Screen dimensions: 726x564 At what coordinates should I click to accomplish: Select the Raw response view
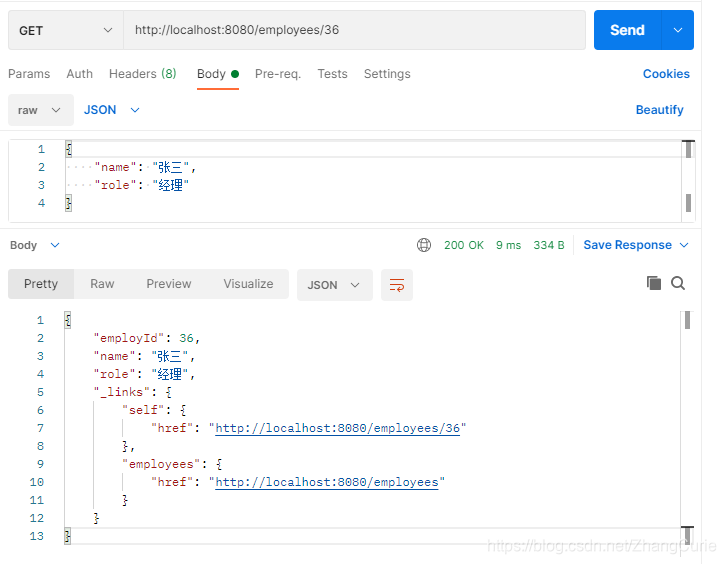102,284
